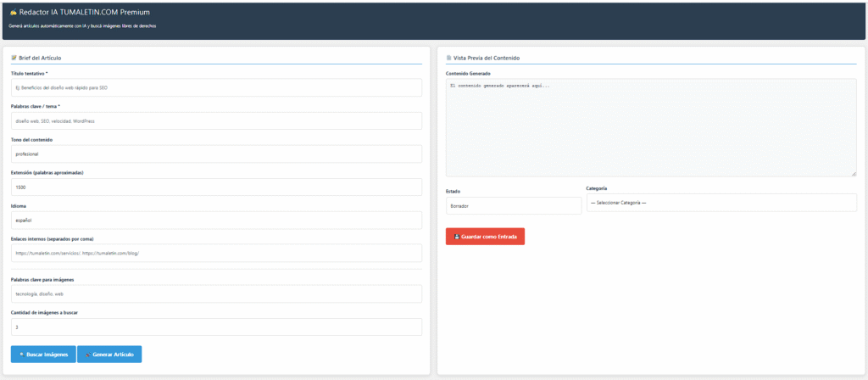Click the floppy disk icon on Guardar como Entrada

[x=457, y=237]
